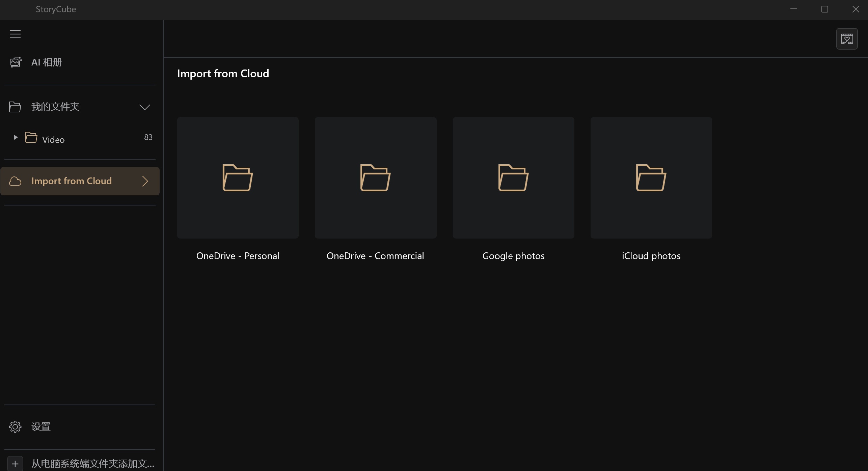
Task: Click the Video folder item count 83
Action: [x=148, y=137]
